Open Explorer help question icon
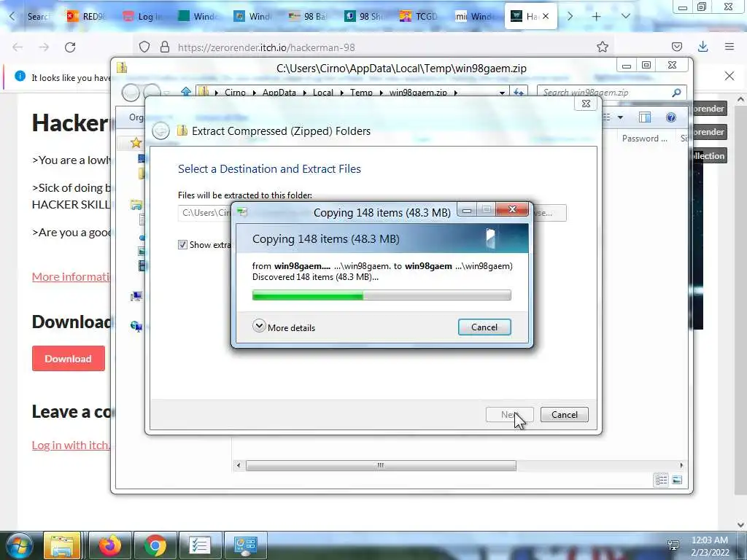This screenshot has height=560, width=747. (x=671, y=117)
